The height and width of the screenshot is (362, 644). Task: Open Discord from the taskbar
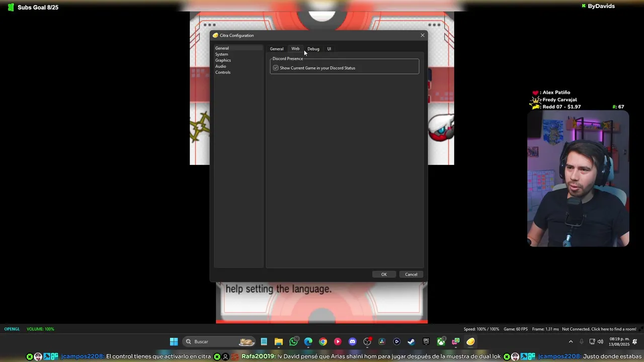coord(353,342)
